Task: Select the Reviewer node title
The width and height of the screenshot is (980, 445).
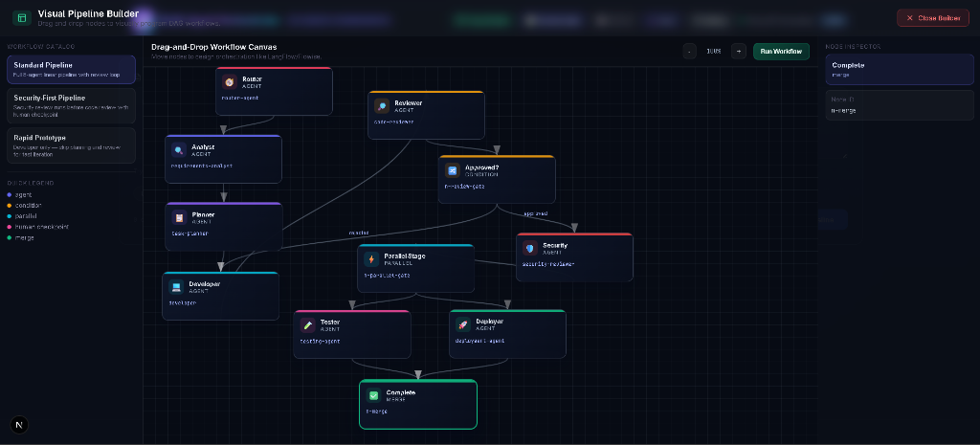Action: pyautogui.click(x=408, y=102)
